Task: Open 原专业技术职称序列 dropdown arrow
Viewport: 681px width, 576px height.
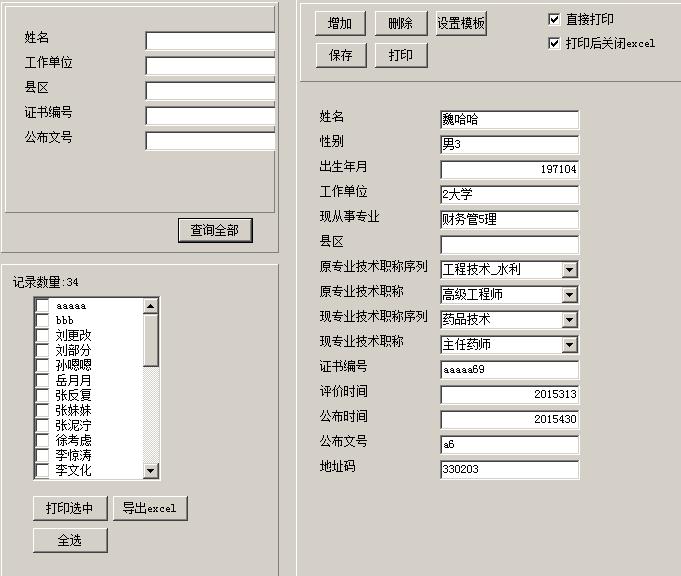Action: coord(569,270)
